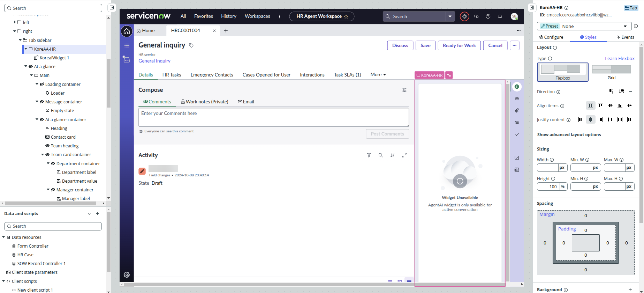The height and width of the screenshot is (293, 644).
Task: Open the Learn Flexbox link
Action: 620,58
